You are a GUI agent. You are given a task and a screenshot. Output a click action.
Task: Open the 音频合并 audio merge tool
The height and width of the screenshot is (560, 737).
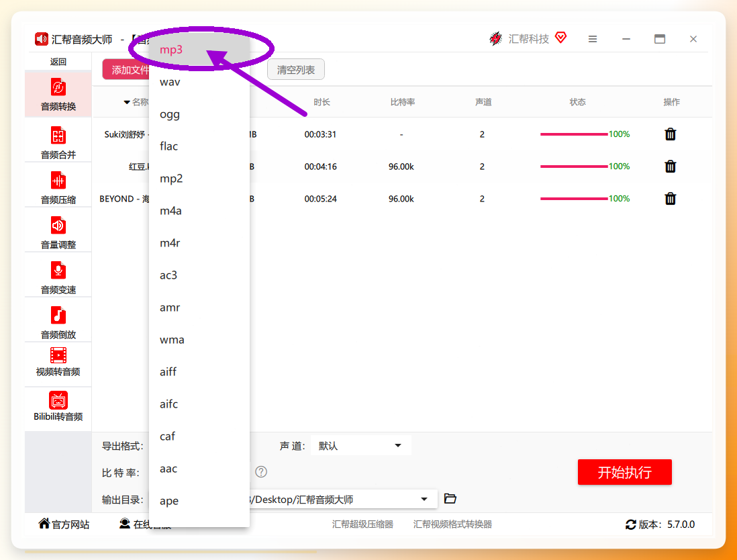point(58,143)
